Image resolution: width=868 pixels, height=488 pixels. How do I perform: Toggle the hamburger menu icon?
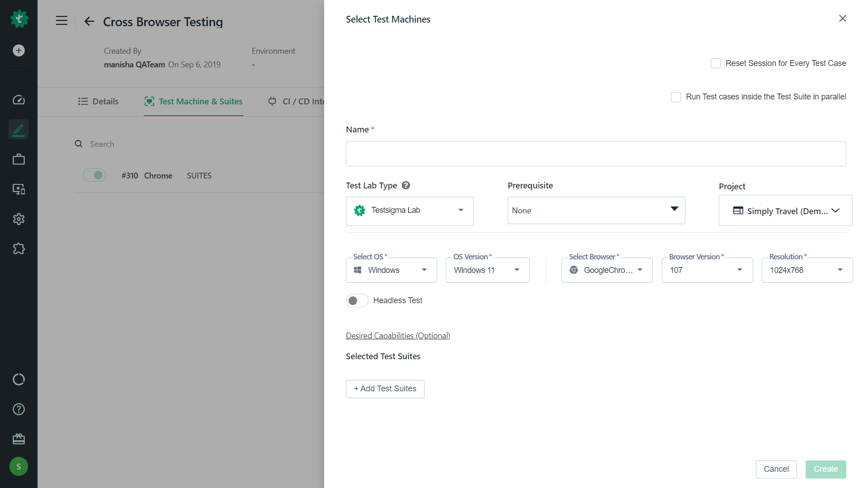pyautogui.click(x=61, y=21)
